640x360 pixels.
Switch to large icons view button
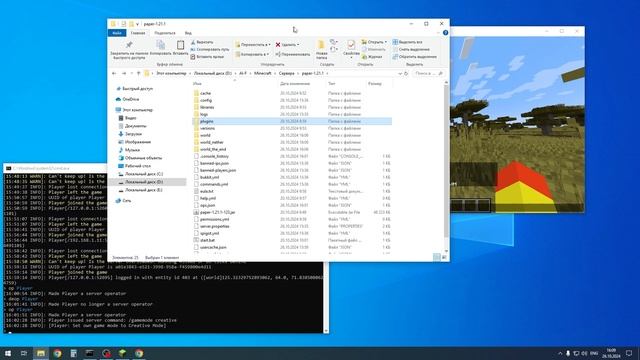click(x=444, y=257)
